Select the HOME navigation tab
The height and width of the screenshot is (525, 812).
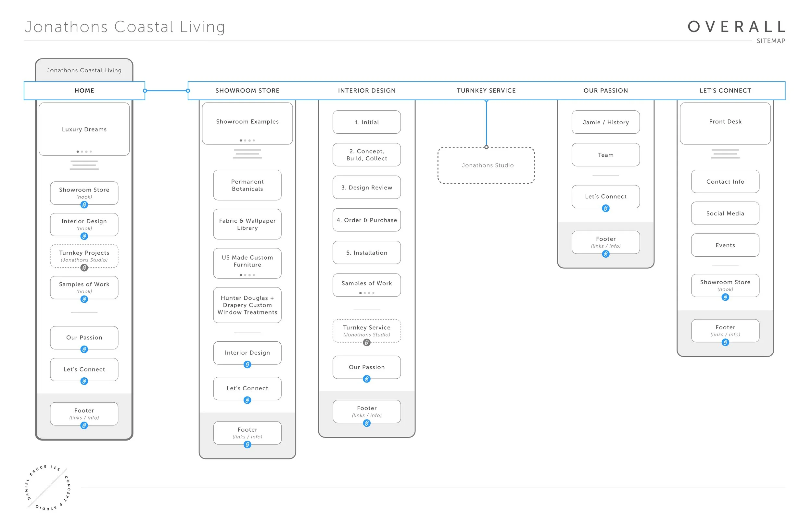tap(84, 91)
